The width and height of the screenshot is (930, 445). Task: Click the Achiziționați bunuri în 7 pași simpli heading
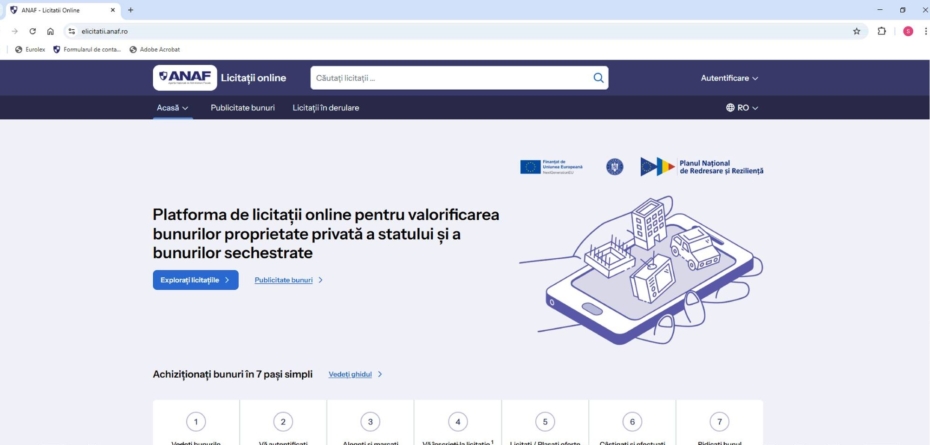point(232,374)
